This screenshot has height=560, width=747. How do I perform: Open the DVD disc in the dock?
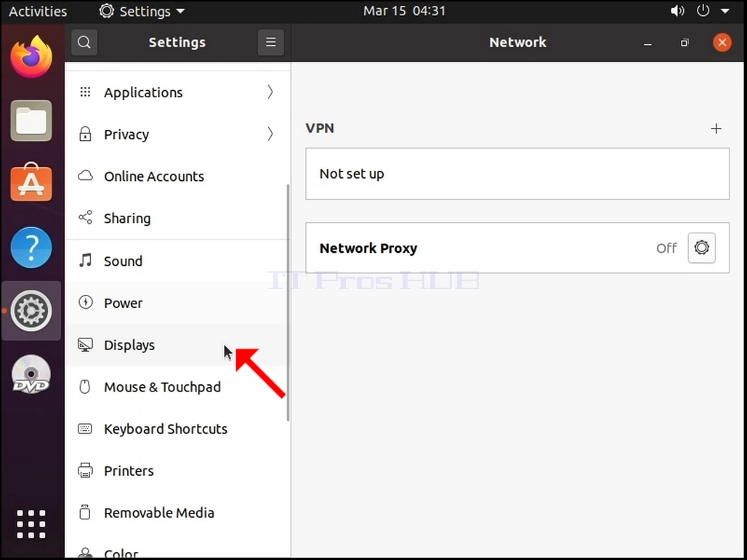tap(31, 374)
